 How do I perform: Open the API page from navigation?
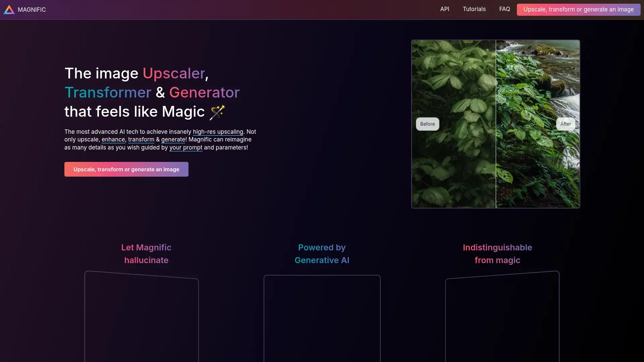click(x=444, y=9)
